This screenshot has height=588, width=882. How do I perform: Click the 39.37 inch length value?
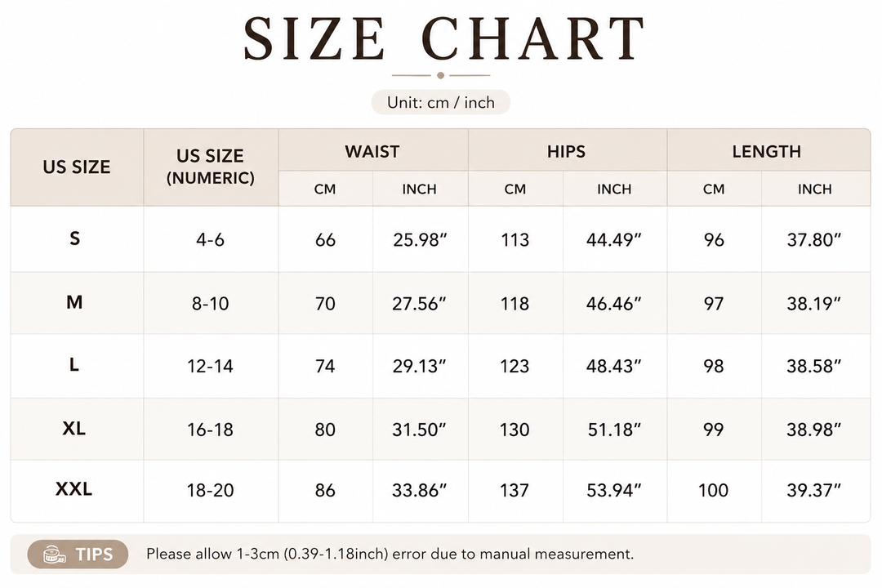tap(813, 490)
